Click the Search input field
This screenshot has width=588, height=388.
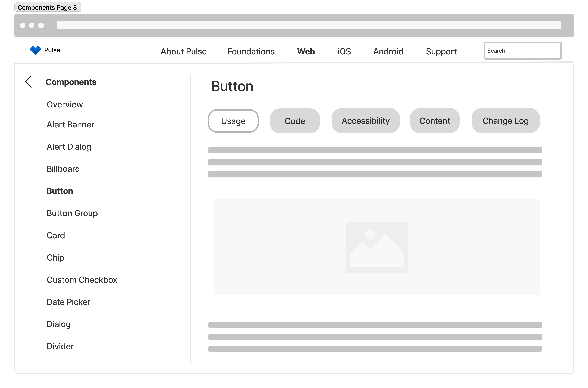(x=522, y=50)
